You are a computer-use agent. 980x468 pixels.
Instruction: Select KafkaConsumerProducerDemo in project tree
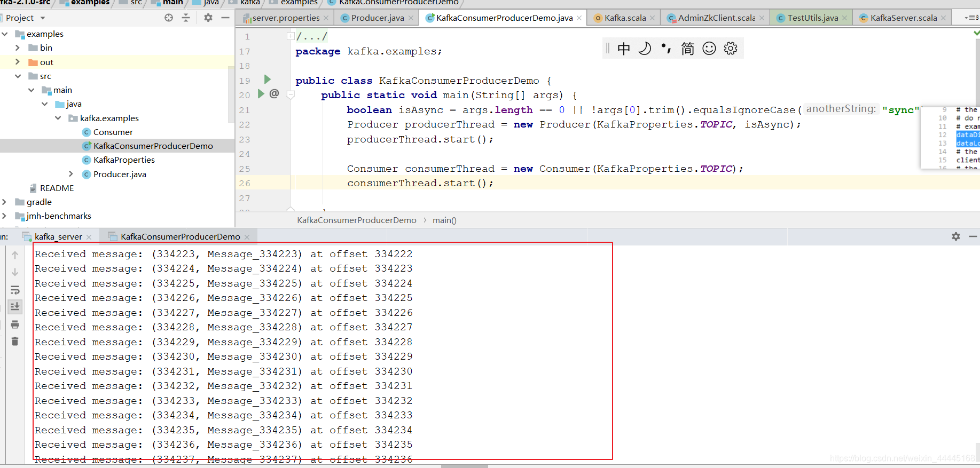click(153, 146)
